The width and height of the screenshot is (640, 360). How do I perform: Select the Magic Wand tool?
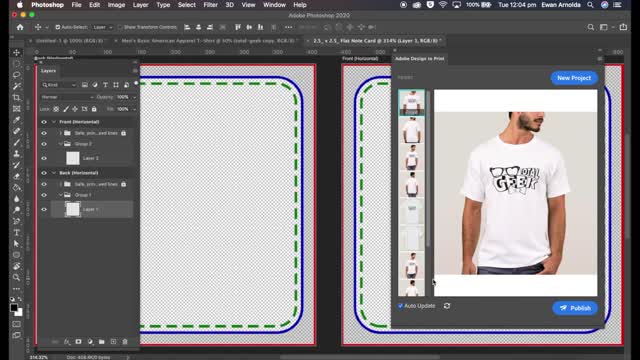[x=16, y=86]
